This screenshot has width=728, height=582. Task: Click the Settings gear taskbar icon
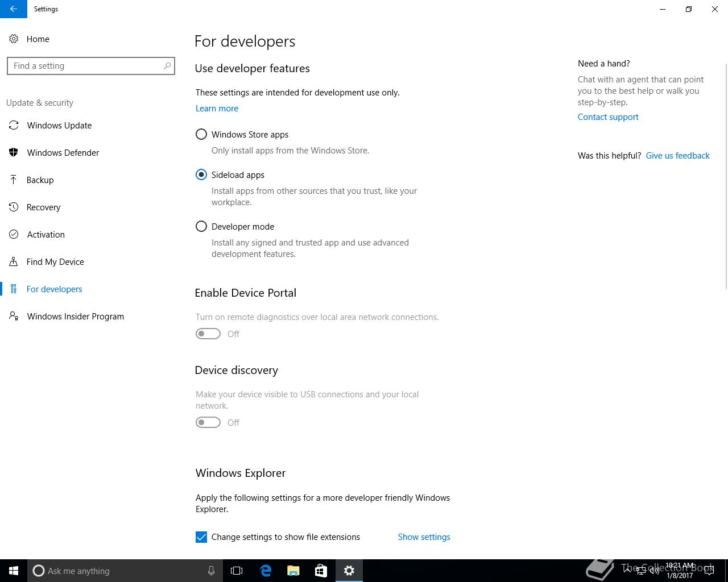click(349, 571)
